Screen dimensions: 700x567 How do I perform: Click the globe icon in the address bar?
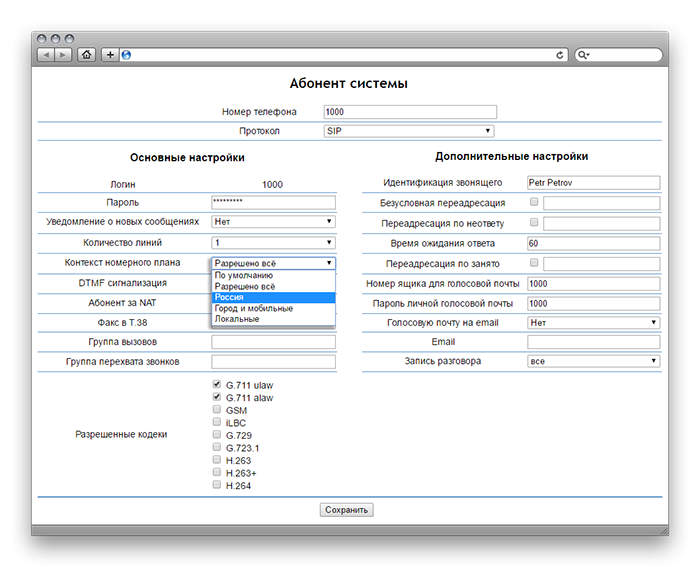point(126,55)
